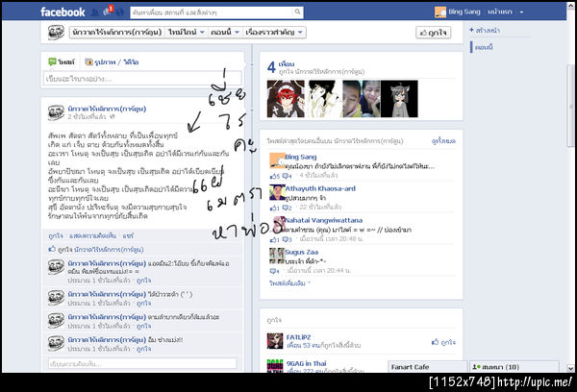Screen dimensions: 577x392
Task: Go to หน้าแรก home link
Action: coord(499,12)
